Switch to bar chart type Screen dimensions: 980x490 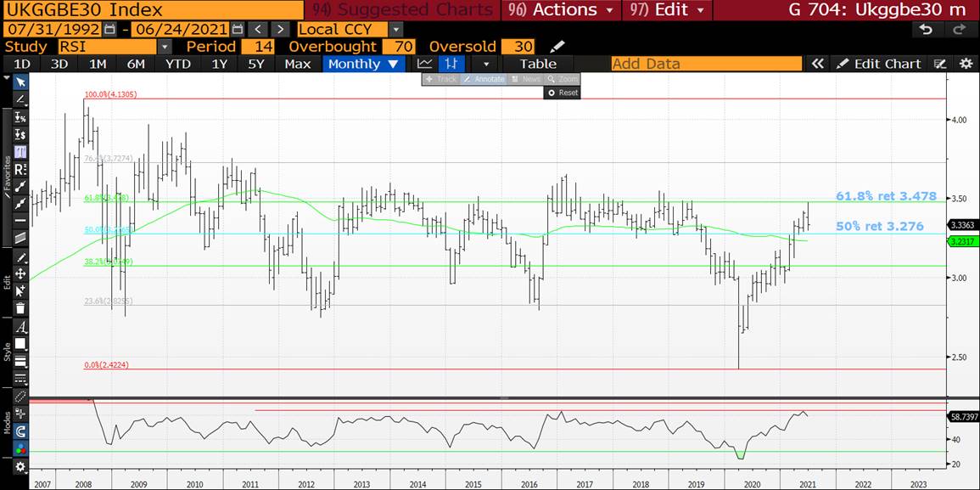(451, 64)
